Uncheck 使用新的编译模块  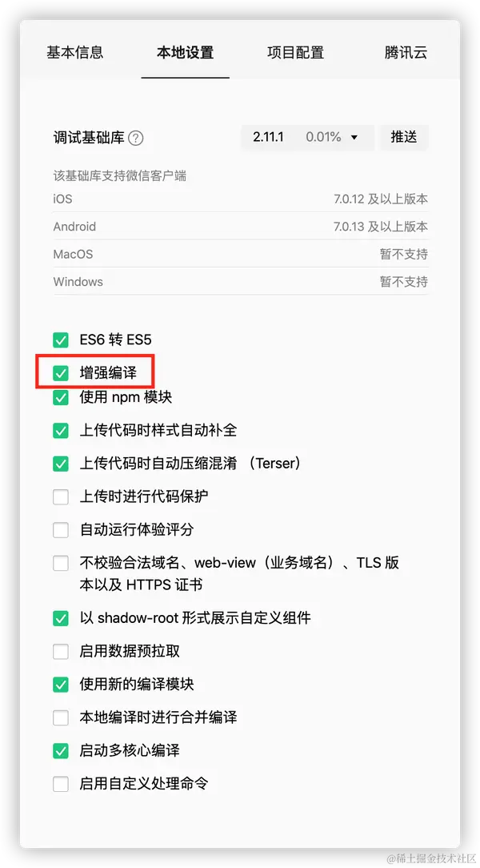point(61,685)
